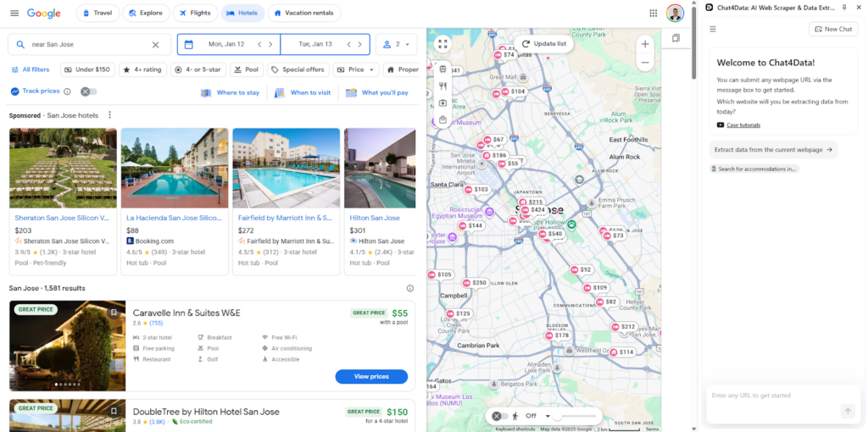Move check-in date one day later
Viewport: 868px width, 432px height.
[x=270, y=45]
